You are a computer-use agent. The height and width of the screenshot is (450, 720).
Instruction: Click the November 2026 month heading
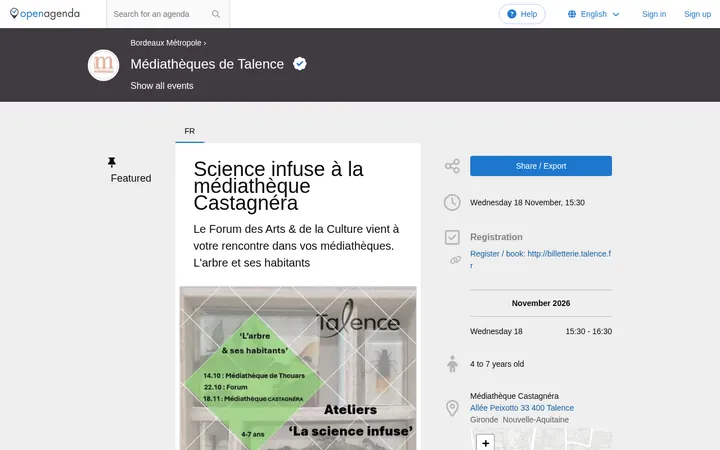(x=541, y=303)
